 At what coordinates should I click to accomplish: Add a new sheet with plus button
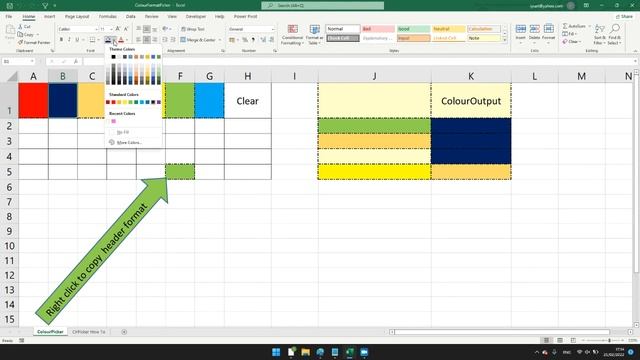pos(124,332)
